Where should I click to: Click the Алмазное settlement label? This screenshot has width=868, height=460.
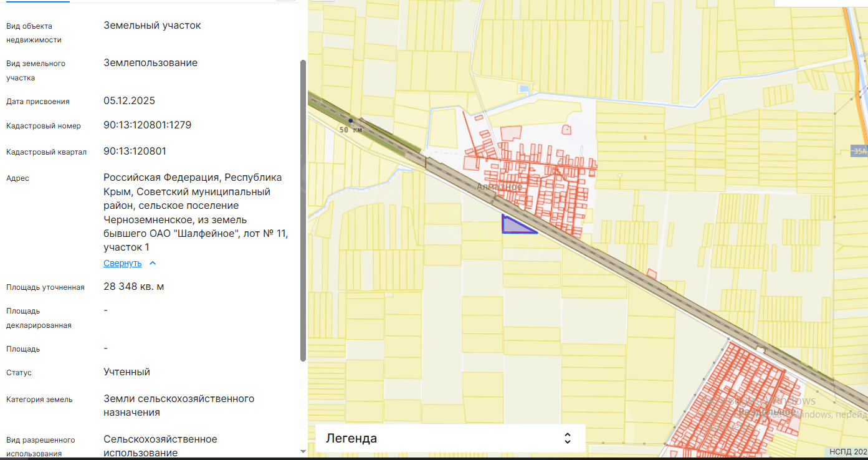(499, 187)
